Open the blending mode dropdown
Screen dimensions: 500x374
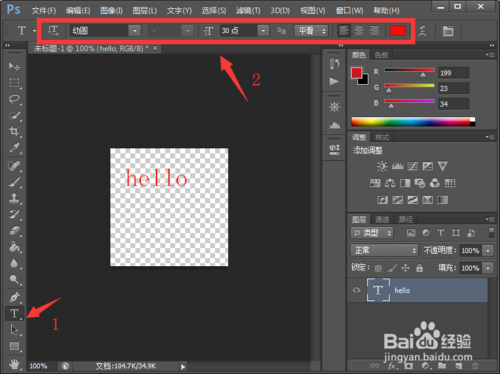(x=384, y=250)
